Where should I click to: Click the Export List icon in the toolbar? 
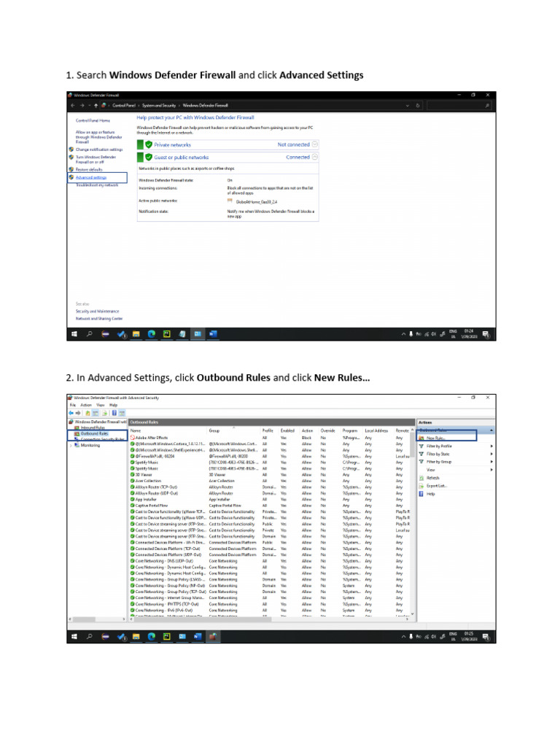click(x=105, y=413)
